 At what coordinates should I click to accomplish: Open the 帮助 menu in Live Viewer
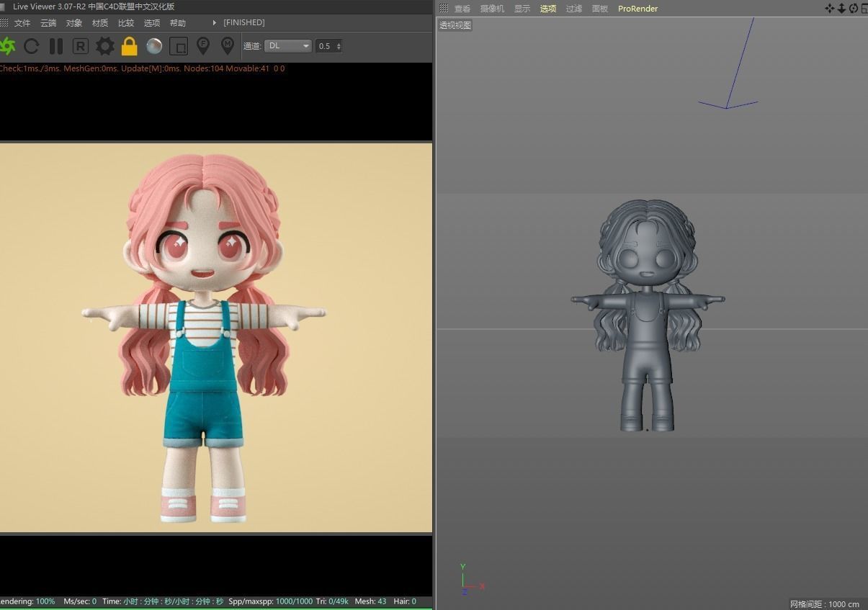pos(178,23)
